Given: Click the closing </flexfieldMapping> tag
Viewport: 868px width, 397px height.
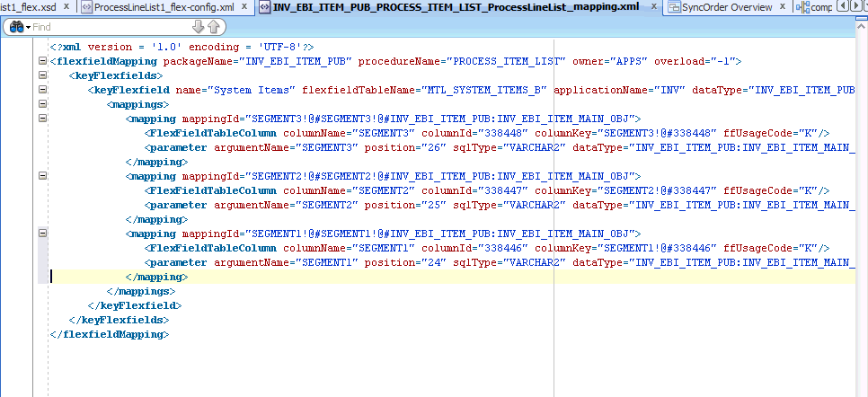Looking at the screenshot, I should (109, 334).
